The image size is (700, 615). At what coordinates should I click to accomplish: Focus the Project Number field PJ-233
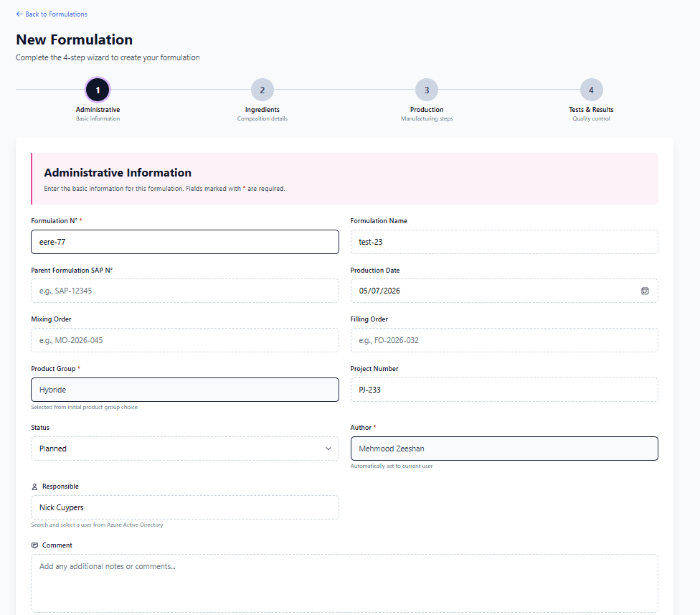coord(504,390)
